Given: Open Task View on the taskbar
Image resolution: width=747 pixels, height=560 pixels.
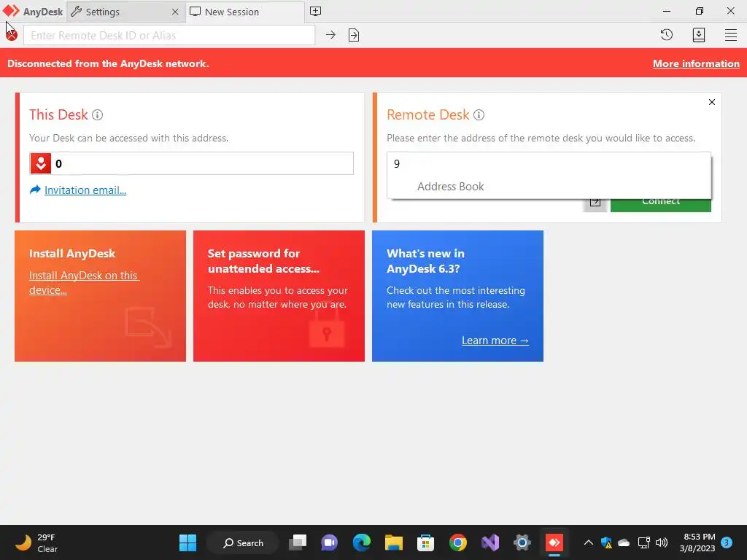Looking at the screenshot, I should [x=298, y=542].
